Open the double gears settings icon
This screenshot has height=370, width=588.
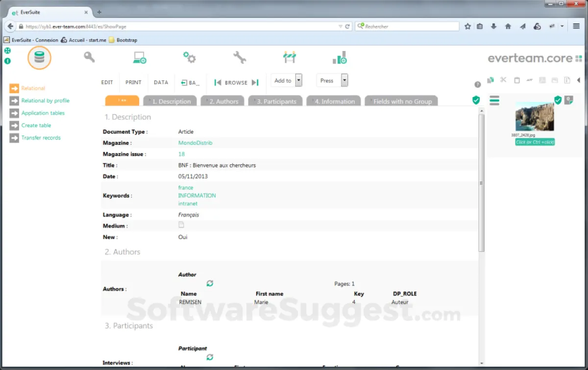[x=190, y=57]
